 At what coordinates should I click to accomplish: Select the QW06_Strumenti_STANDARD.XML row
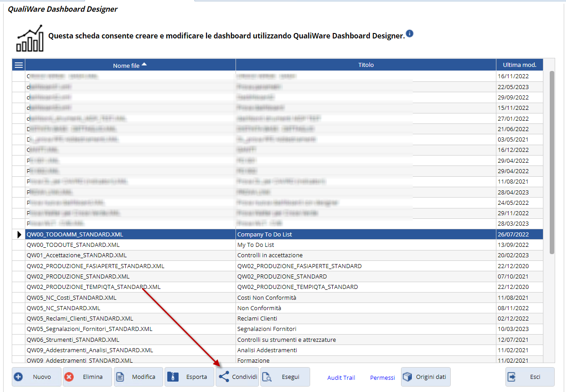[x=73, y=340]
